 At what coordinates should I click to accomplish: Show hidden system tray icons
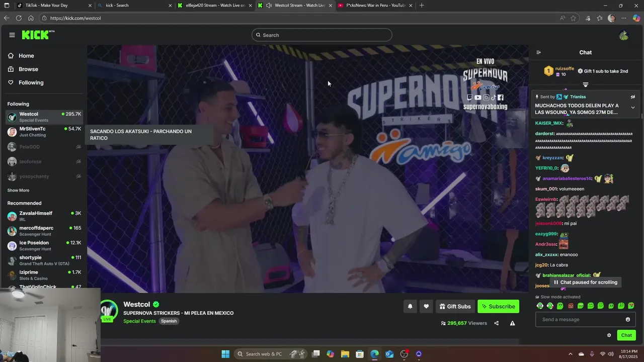(570, 354)
